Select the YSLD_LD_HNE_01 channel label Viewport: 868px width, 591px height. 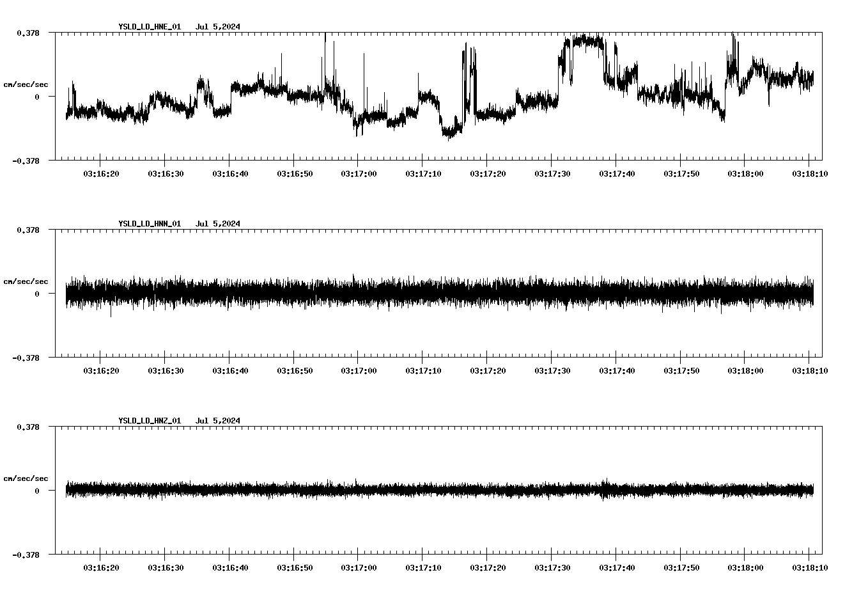click(149, 28)
